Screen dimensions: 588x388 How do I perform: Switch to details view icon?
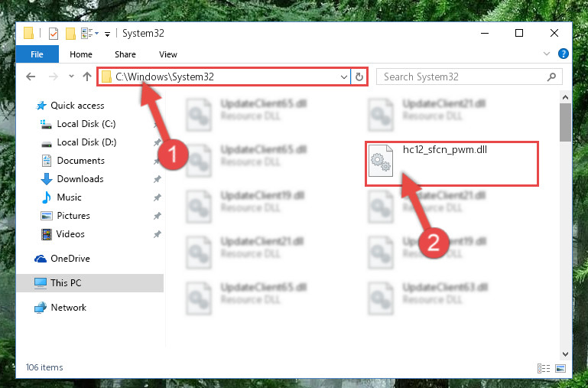tap(544, 369)
